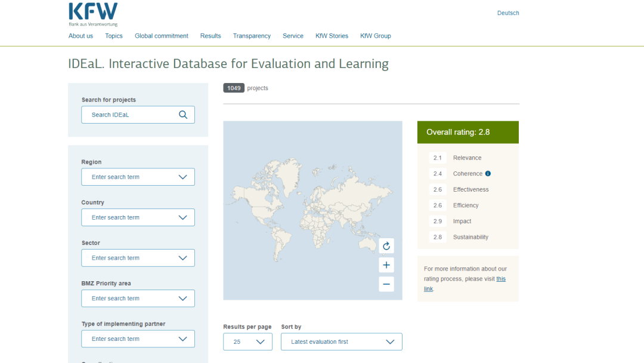Zoom out on the map
The width and height of the screenshot is (644, 363).
click(386, 284)
